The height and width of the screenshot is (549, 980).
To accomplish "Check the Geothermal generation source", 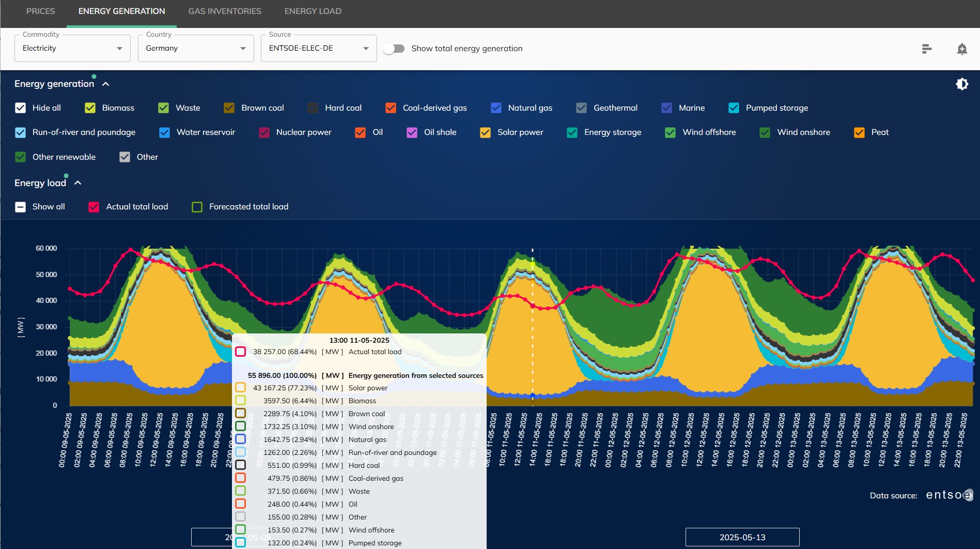I will click(581, 108).
